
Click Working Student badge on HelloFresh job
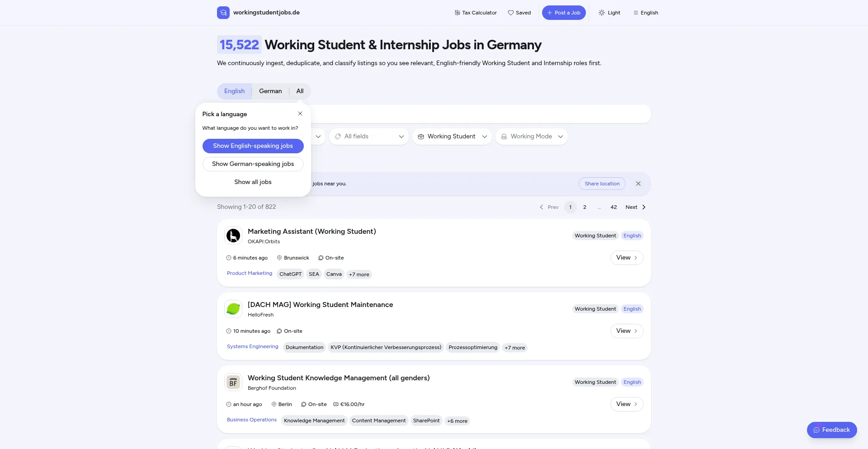[x=595, y=309]
